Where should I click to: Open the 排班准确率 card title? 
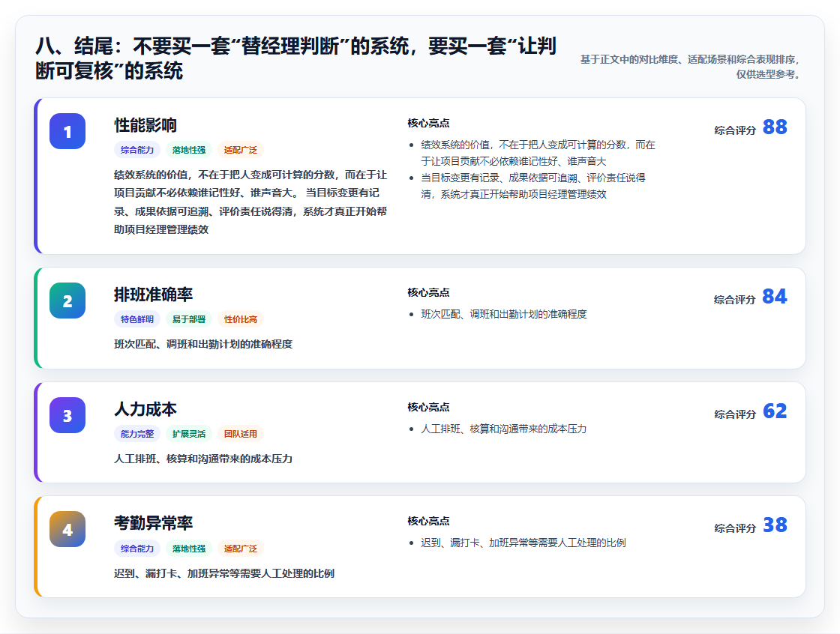tap(153, 294)
